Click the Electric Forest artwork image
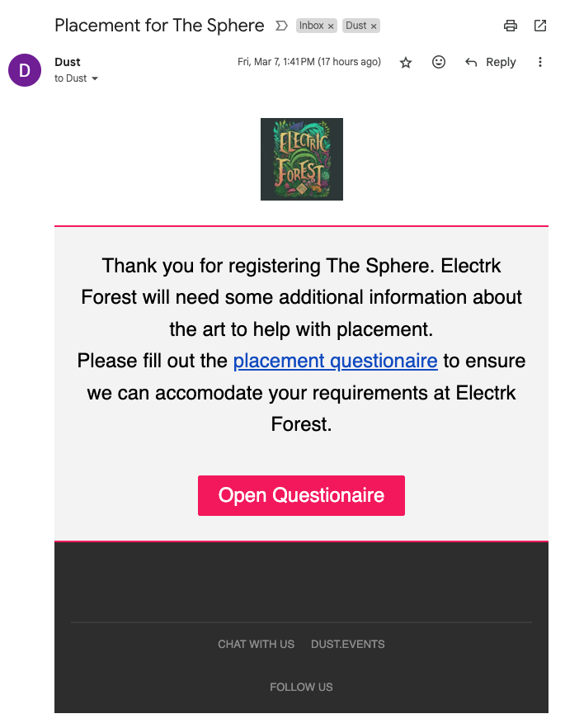 point(301,158)
